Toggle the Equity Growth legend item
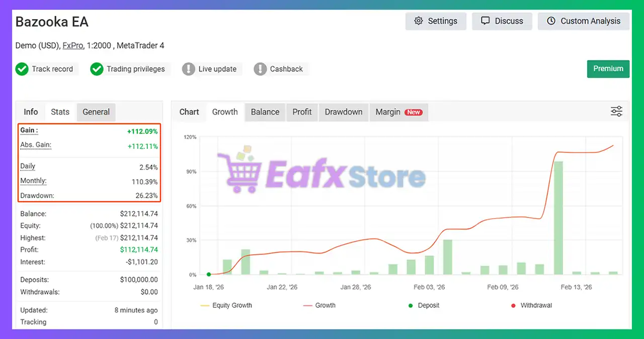Image resolution: width=644 pixels, height=339 pixels. (x=226, y=305)
